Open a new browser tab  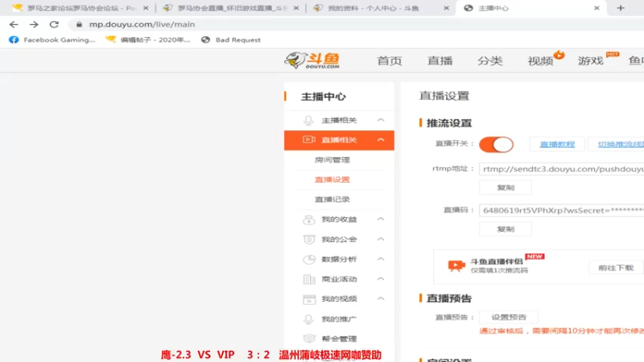pos(621,8)
